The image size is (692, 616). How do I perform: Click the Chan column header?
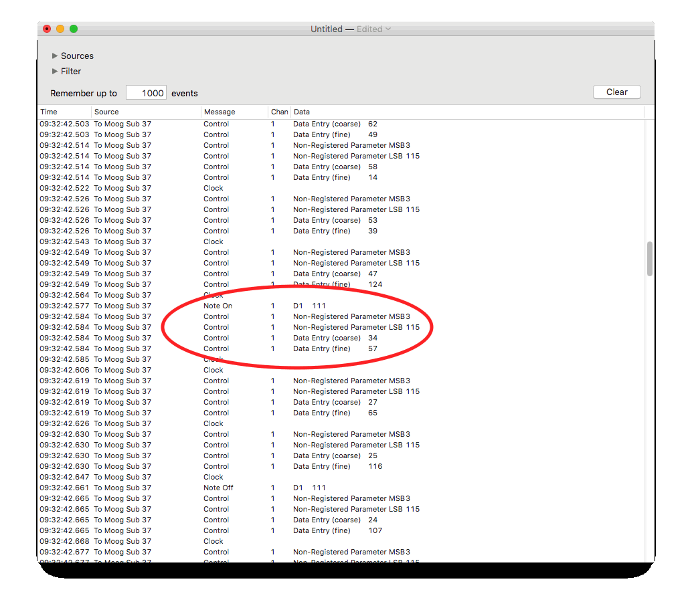[279, 112]
